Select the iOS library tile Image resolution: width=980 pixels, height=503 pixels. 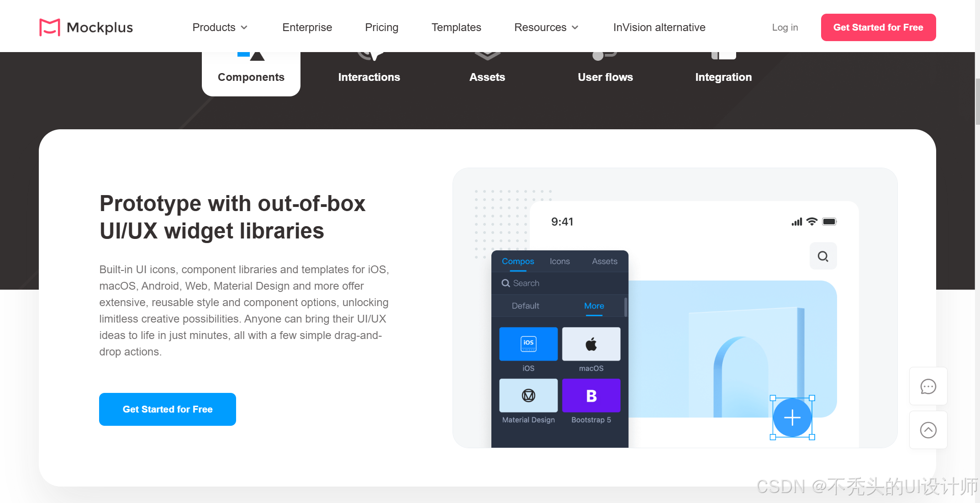[528, 344]
